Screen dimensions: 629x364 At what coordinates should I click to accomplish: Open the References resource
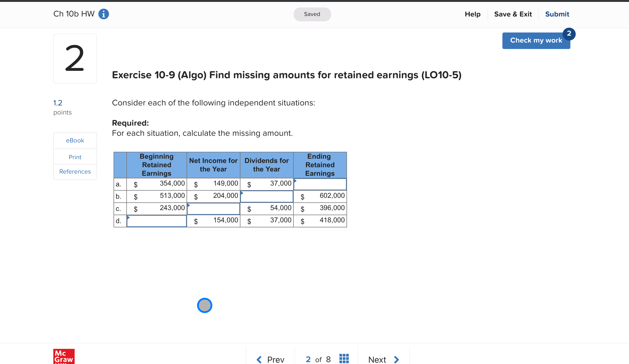(75, 171)
